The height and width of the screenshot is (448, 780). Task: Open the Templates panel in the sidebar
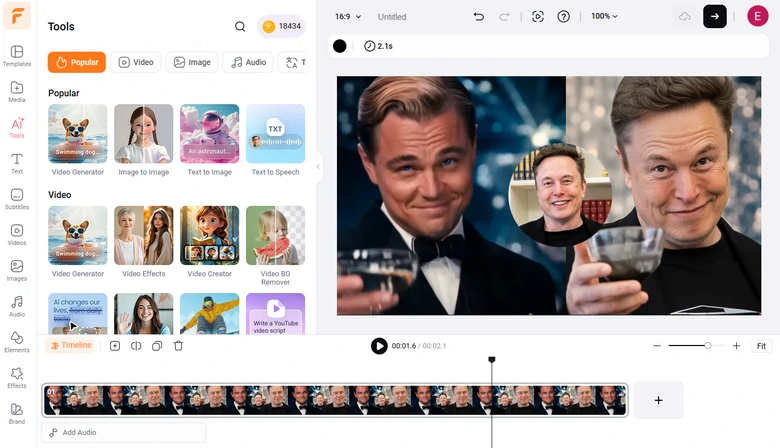pos(17,55)
